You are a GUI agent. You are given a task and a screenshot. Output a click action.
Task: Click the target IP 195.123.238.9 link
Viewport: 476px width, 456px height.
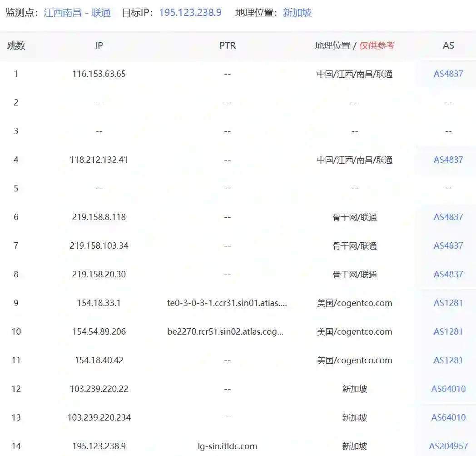point(189,13)
